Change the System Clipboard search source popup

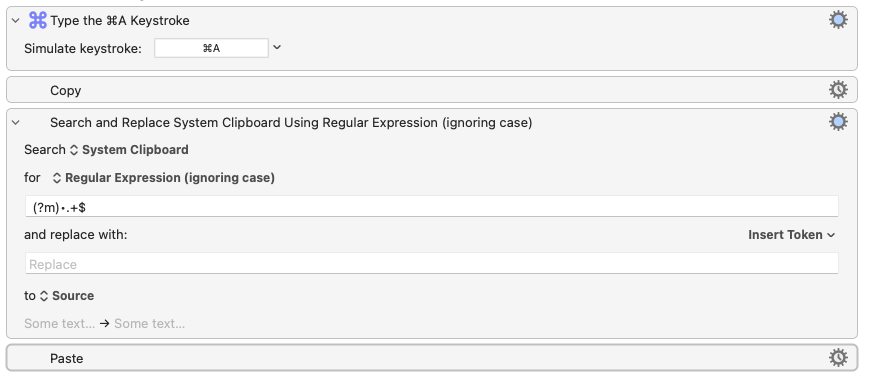(x=129, y=150)
